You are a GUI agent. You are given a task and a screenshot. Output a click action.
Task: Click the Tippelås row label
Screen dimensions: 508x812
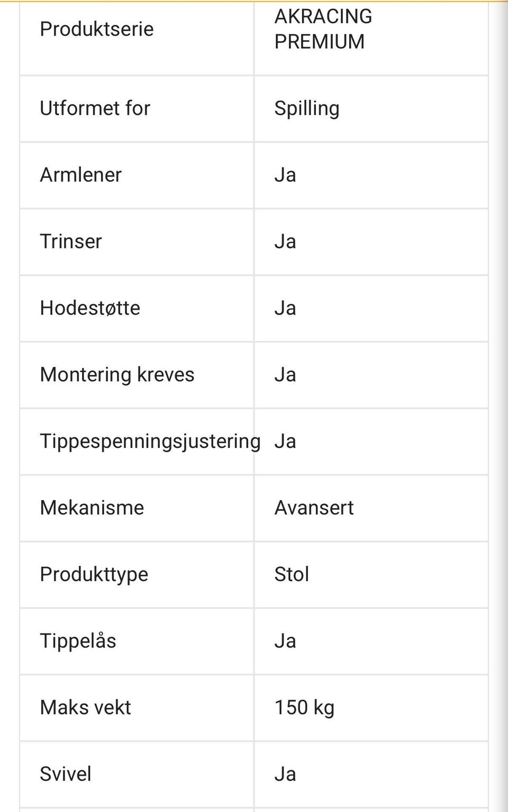(x=78, y=641)
